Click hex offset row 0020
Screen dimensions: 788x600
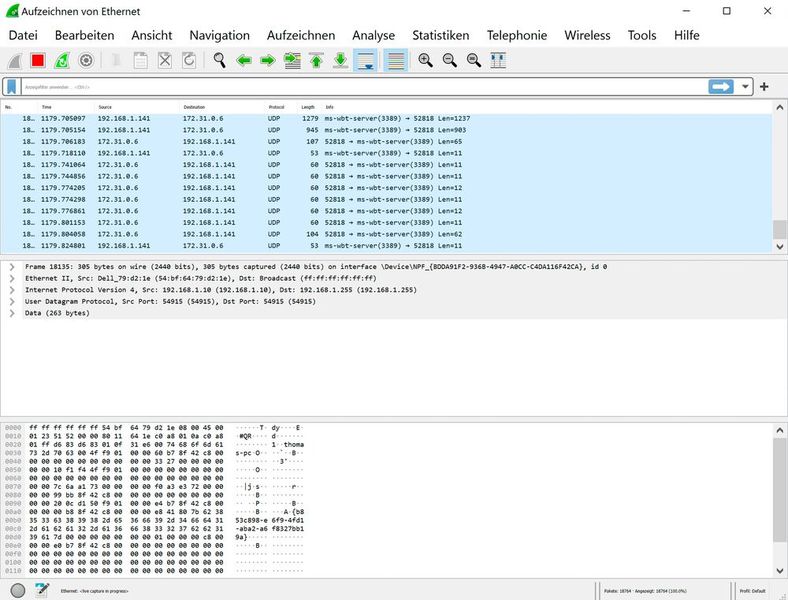(14, 445)
